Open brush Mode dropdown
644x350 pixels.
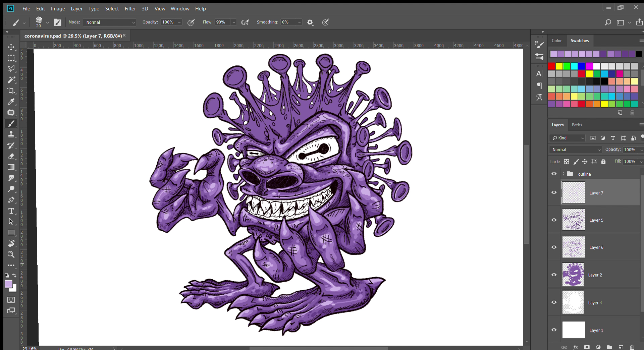(x=110, y=22)
